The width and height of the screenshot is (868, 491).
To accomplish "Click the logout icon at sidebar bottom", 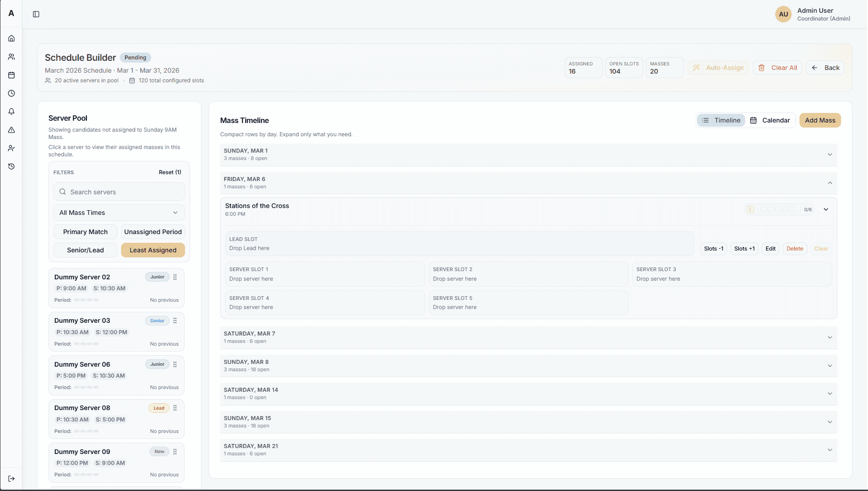I will 11,478.
